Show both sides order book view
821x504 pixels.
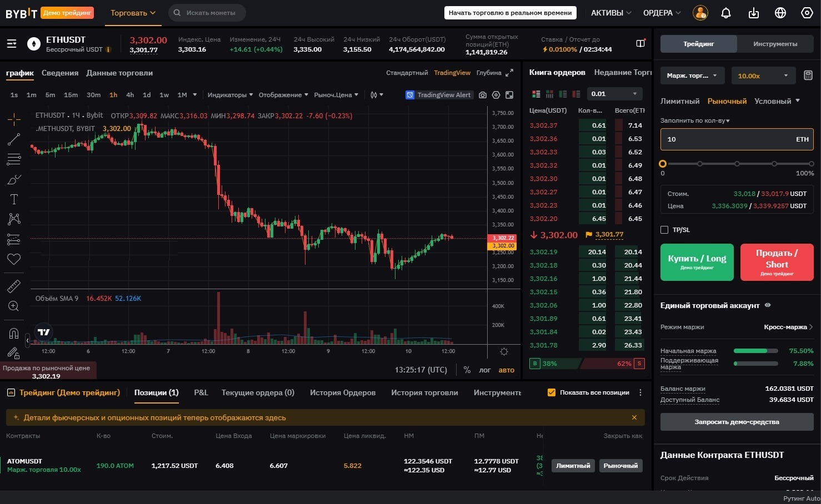click(x=536, y=94)
